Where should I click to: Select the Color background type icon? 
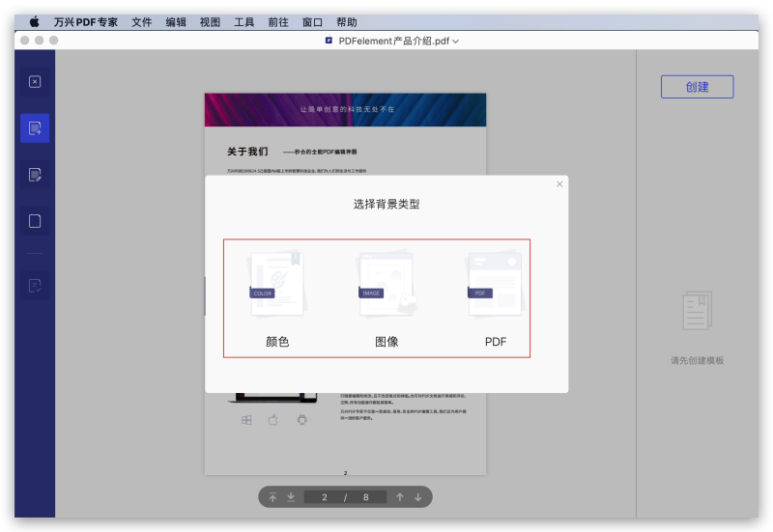[277, 285]
